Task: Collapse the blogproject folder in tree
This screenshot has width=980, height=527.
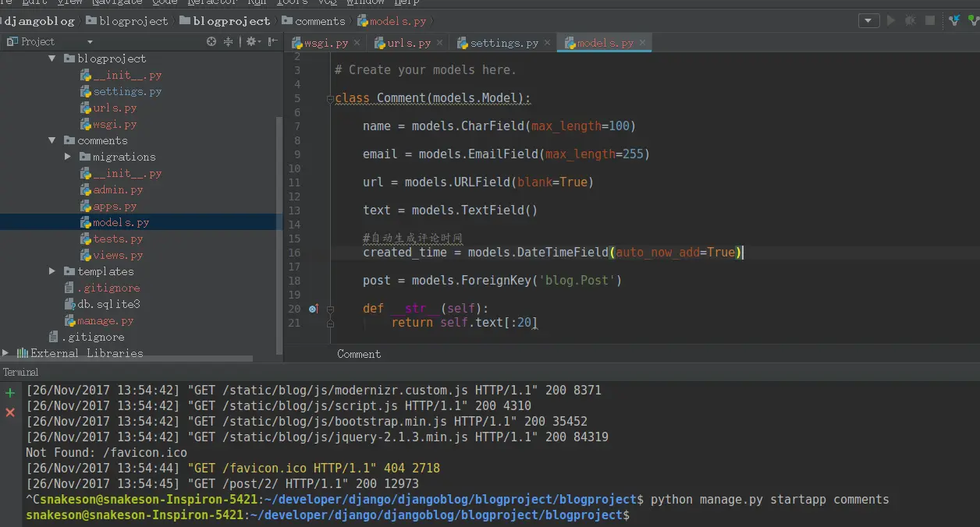Action: pos(52,58)
